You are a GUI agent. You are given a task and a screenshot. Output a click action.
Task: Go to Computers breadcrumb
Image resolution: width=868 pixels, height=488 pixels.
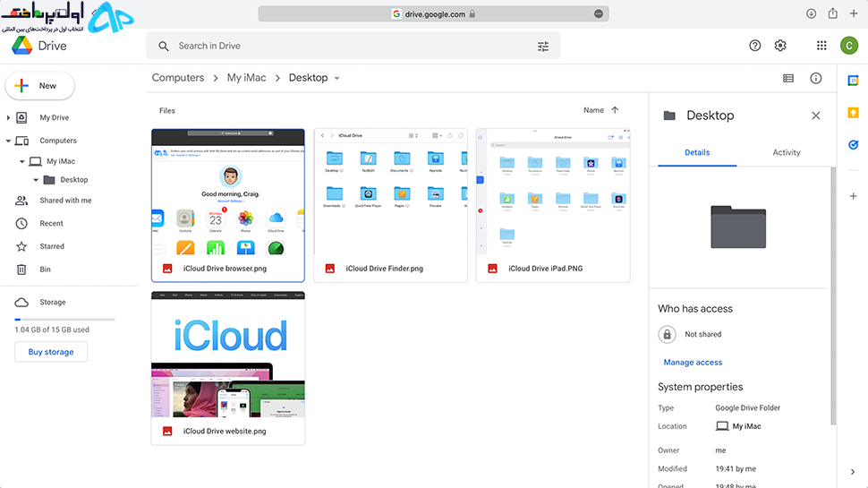[178, 78]
